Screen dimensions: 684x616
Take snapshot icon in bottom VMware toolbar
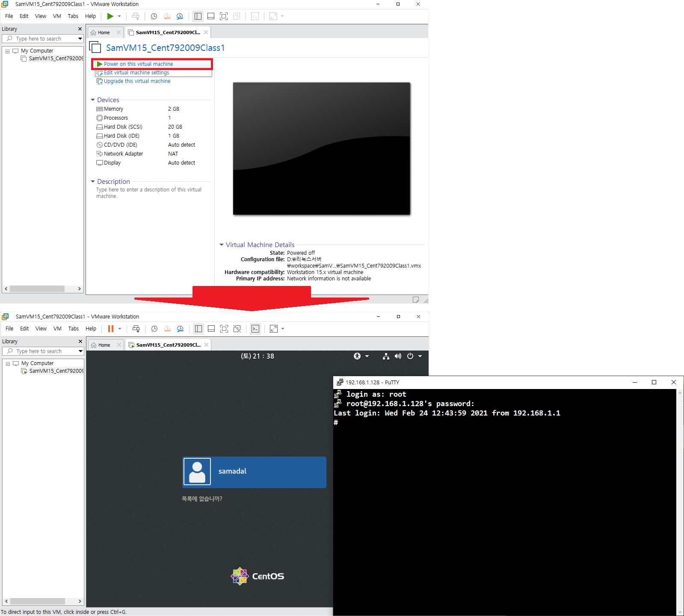(154, 329)
